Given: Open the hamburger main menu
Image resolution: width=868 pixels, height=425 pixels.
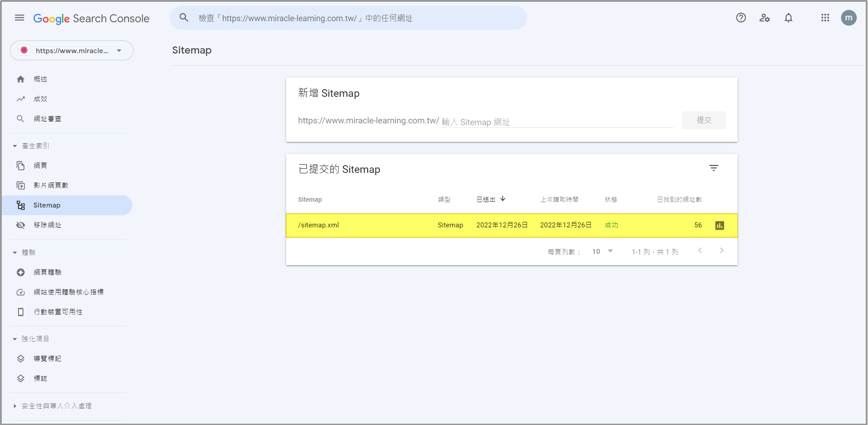Looking at the screenshot, I should [x=19, y=18].
